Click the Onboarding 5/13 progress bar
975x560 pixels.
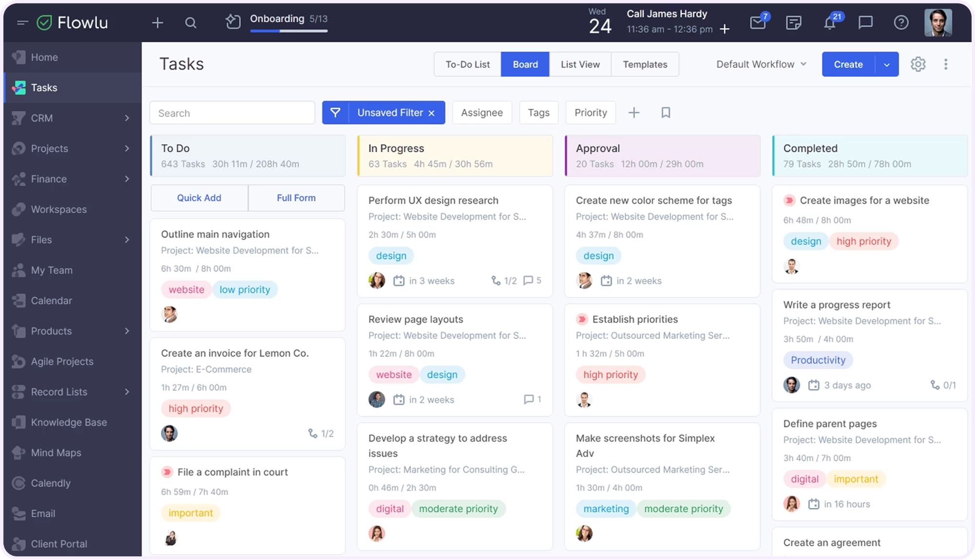coord(289,31)
